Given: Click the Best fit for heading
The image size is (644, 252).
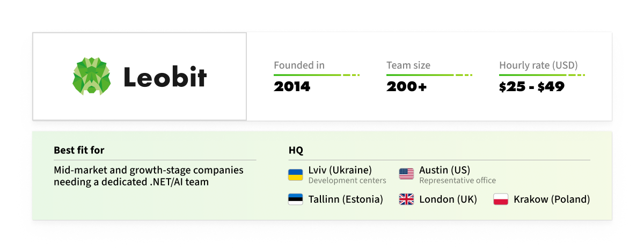Looking at the screenshot, I should click(x=79, y=151).
